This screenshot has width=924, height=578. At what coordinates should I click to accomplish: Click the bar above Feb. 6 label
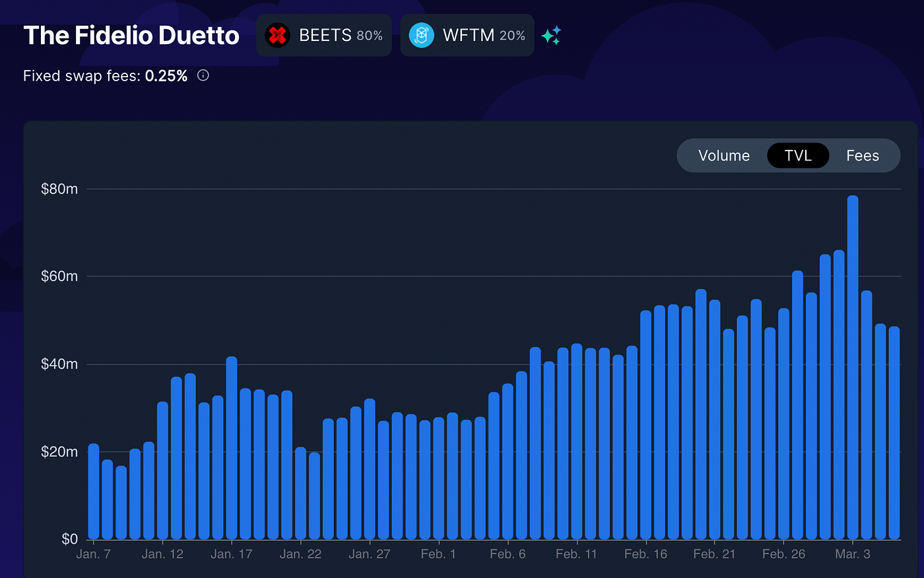click(508, 462)
